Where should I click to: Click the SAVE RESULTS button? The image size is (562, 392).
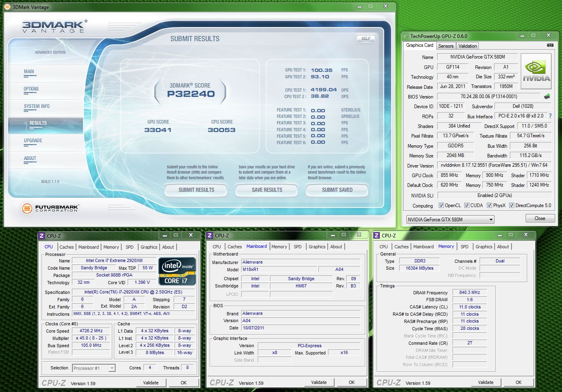(x=267, y=190)
